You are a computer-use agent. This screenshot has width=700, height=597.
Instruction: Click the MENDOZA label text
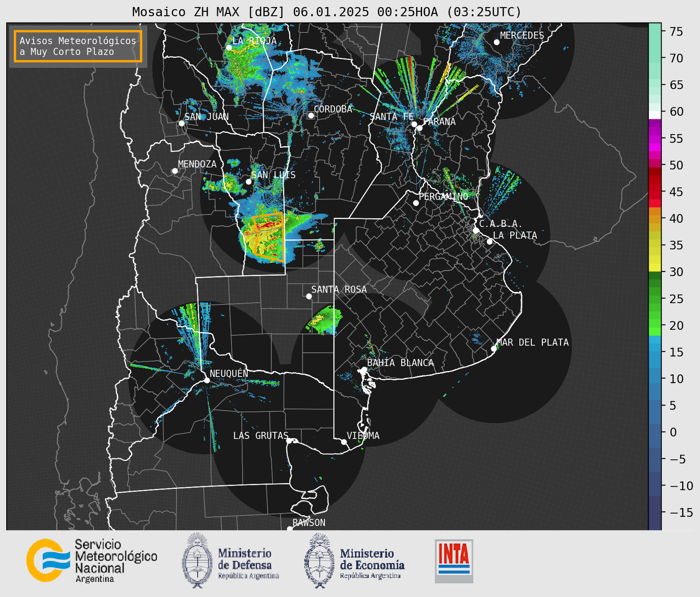coord(197,164)
